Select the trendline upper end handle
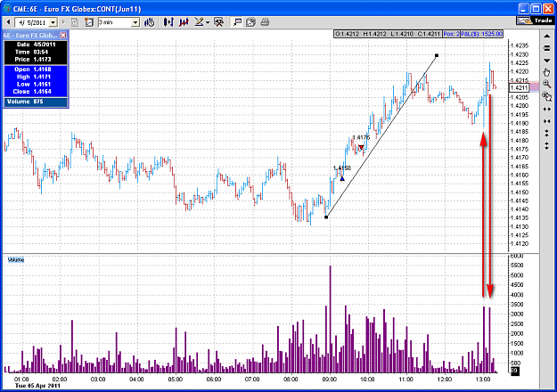557x392 pixels. tap(437, 55)
